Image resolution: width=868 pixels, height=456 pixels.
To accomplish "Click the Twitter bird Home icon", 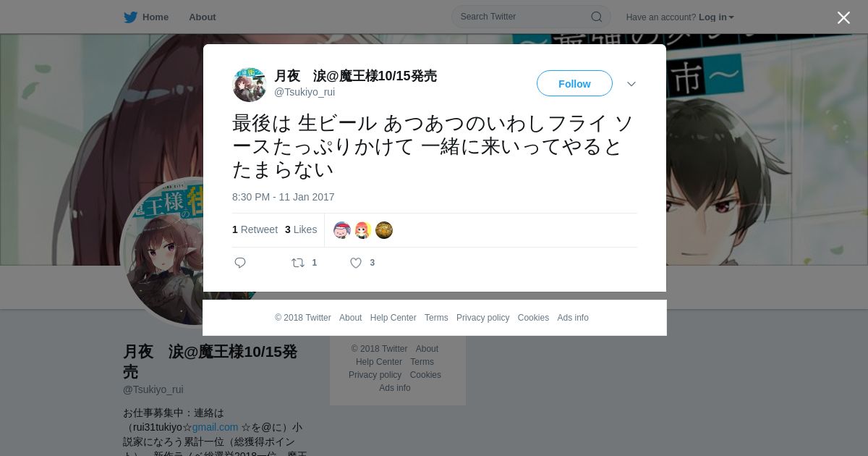I will (x=130, y=17).
